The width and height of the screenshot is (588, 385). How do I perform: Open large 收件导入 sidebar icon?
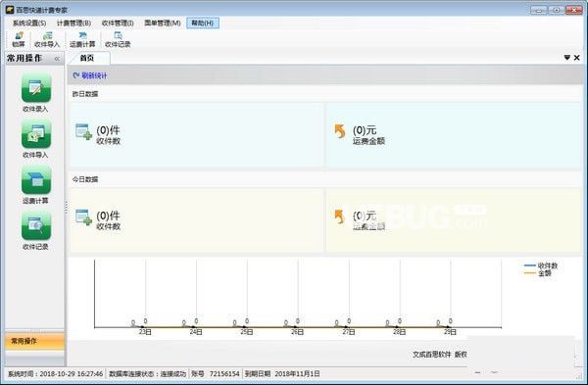tap(36, 139)
